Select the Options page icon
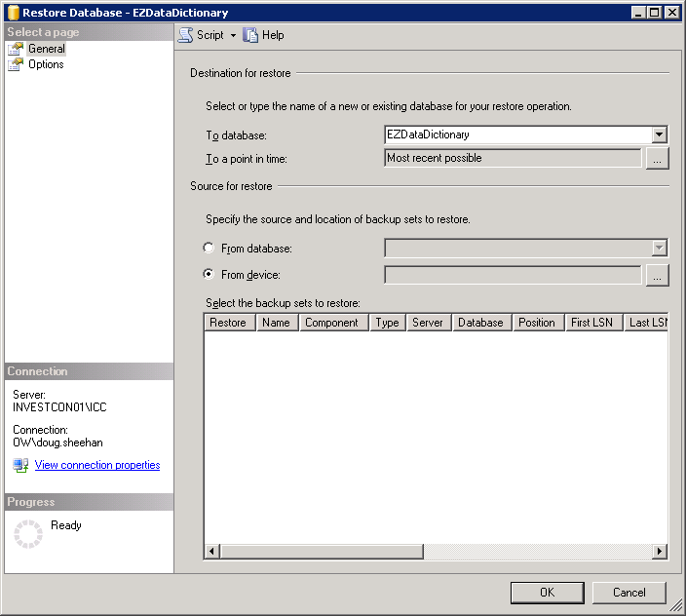The width and height of the screenshot is (686, 616). (x=15, y=64)
